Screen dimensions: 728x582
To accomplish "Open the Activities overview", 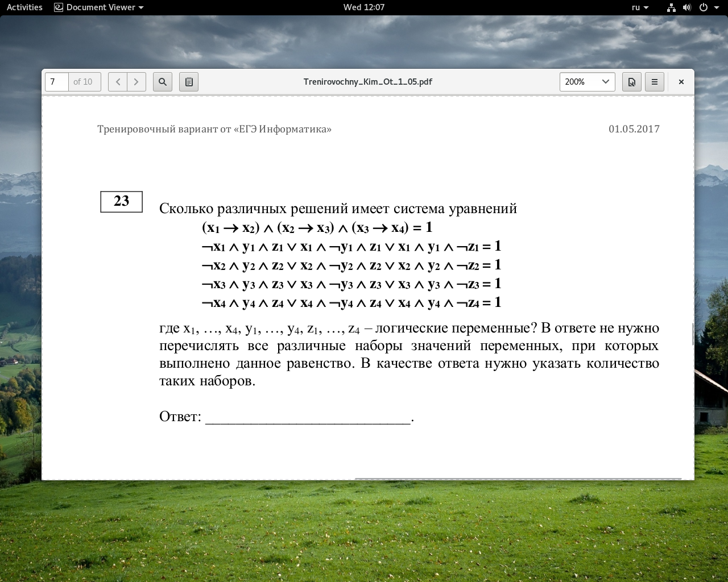I will pos(24,7).
